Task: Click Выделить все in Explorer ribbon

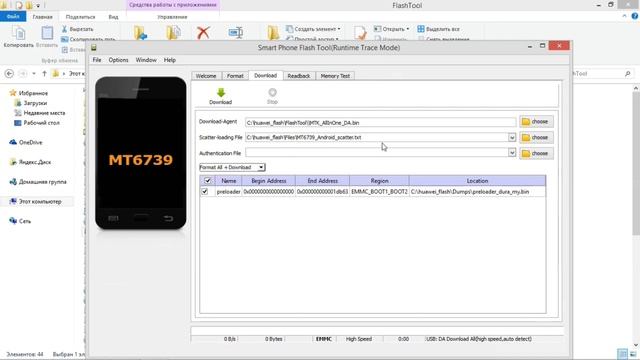Action: 438,29
